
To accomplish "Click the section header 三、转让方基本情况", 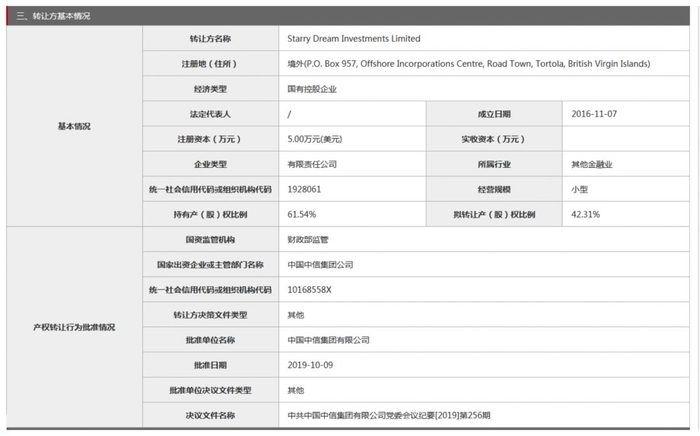I will [x=53, y=16].
